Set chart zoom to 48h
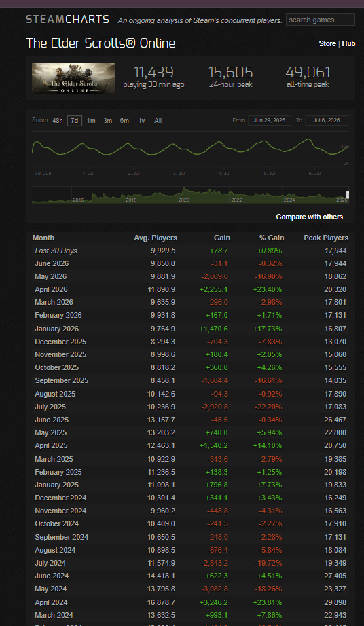The width and height of the screenshot is (364, 626). coord(58,121)
